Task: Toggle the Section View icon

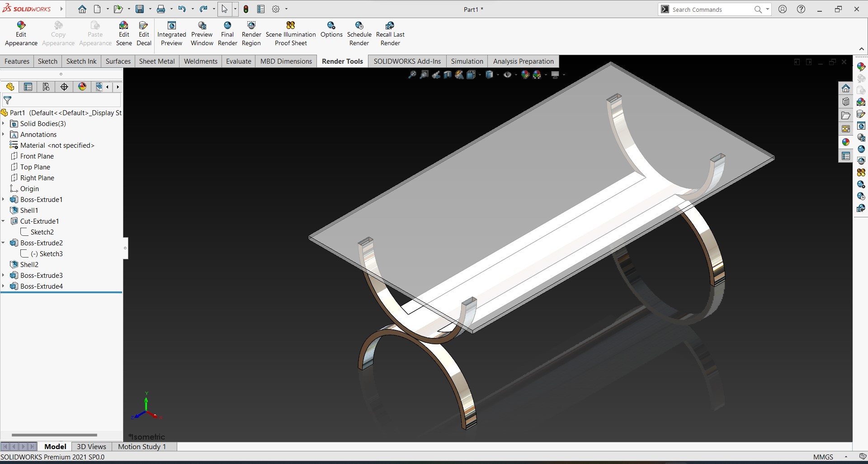Action: point(448,75)
